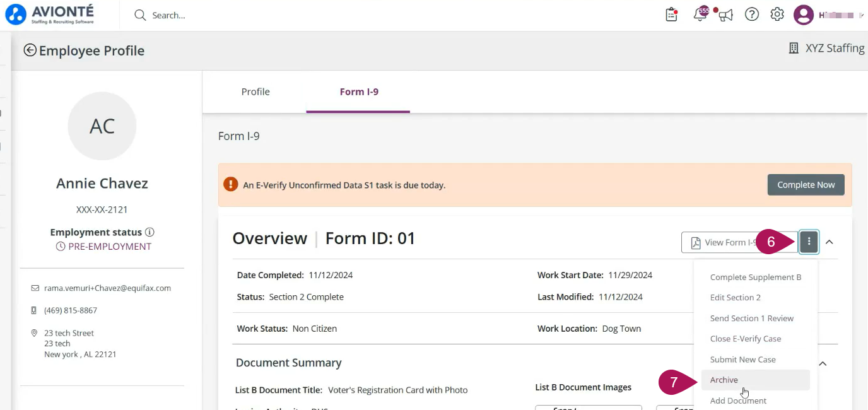Open the settings gear icon
Viewport: 868px width, 410px height.
coord(777,15)
